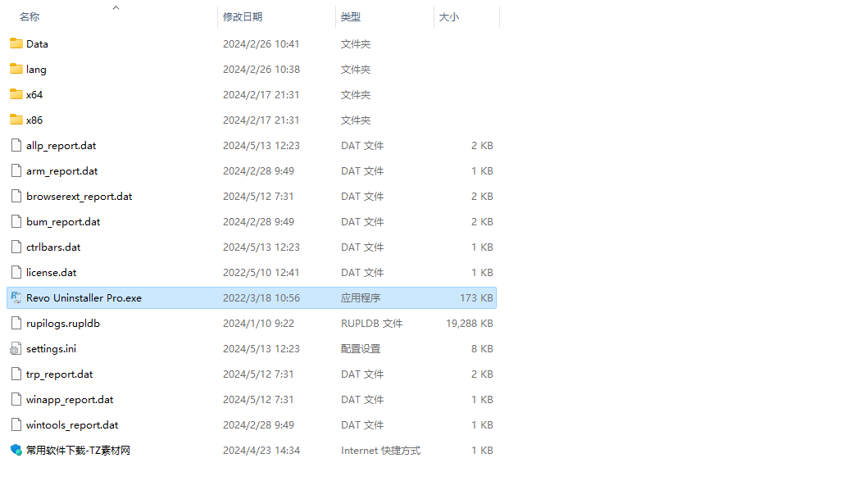Click the RUPLDB 文件 type cell

tap(371, 324)
